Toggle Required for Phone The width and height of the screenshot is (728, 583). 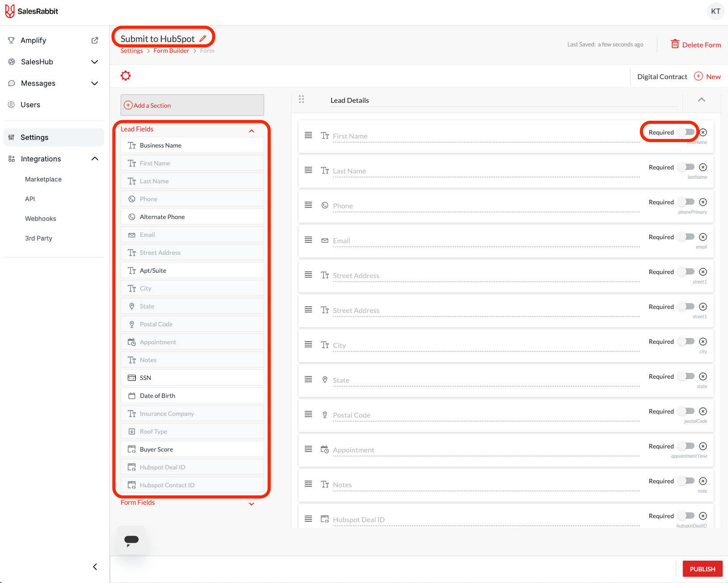click(x=686, y=202)
